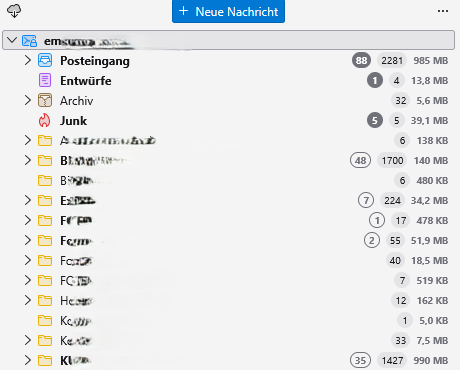Select the Junk folder label
Screen dimensions: 460x370
(x=73, y=121)
